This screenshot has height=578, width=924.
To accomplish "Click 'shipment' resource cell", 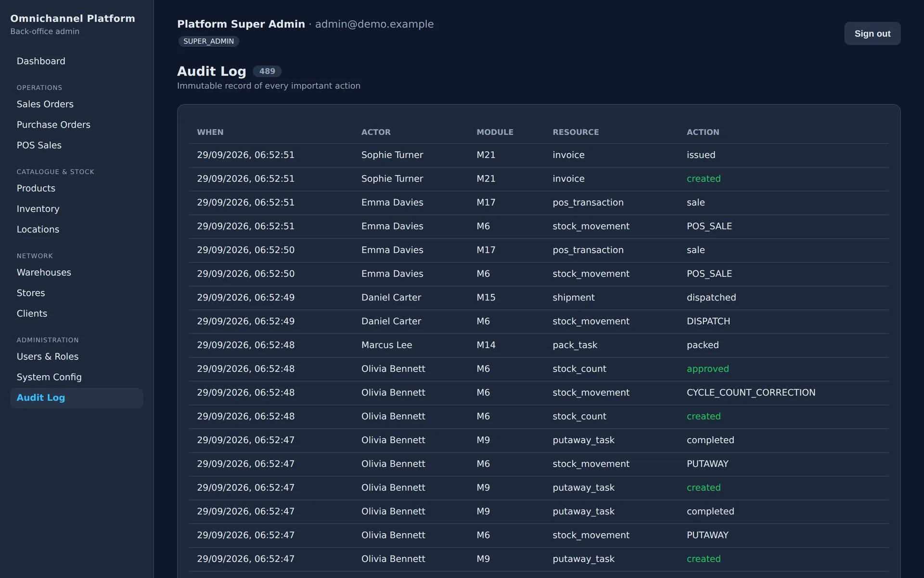I will (573, 298).
